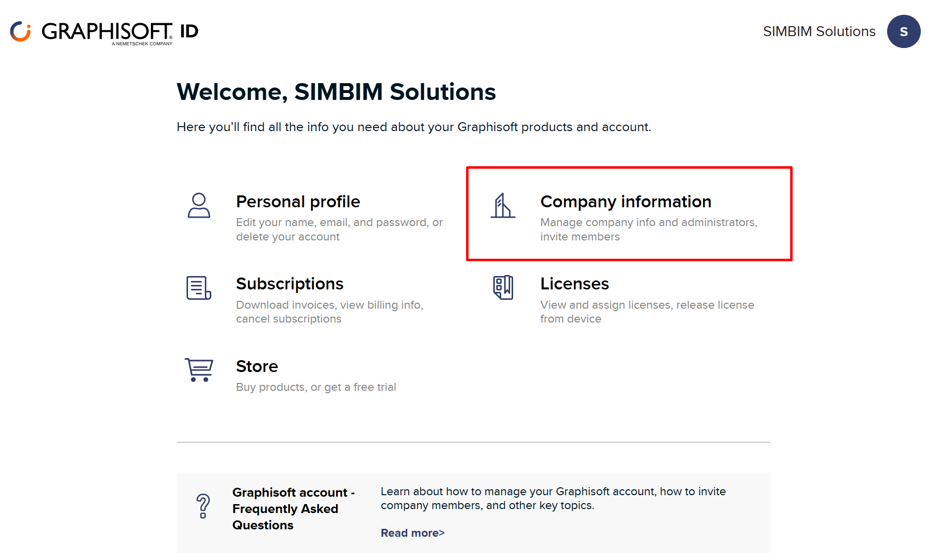
Task: Follow the Read more link
Action: coord(412,533)
